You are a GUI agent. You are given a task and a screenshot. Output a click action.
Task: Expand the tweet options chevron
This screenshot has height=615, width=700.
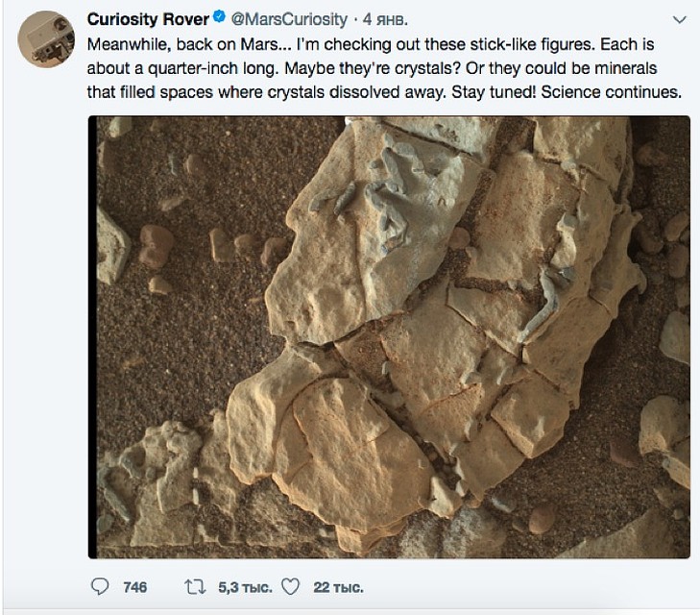679,19
